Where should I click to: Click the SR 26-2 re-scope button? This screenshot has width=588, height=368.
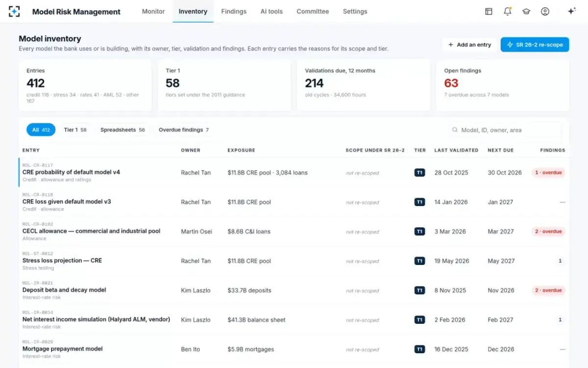pos(535,45)
